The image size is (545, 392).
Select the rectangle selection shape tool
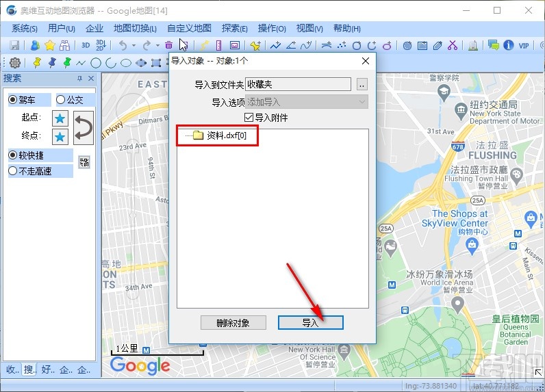pos(156,63)
